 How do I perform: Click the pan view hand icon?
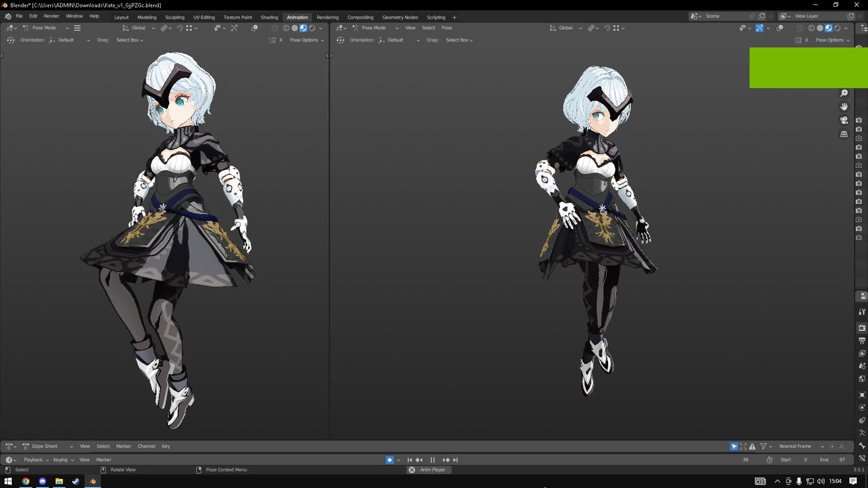pos(844,107)
